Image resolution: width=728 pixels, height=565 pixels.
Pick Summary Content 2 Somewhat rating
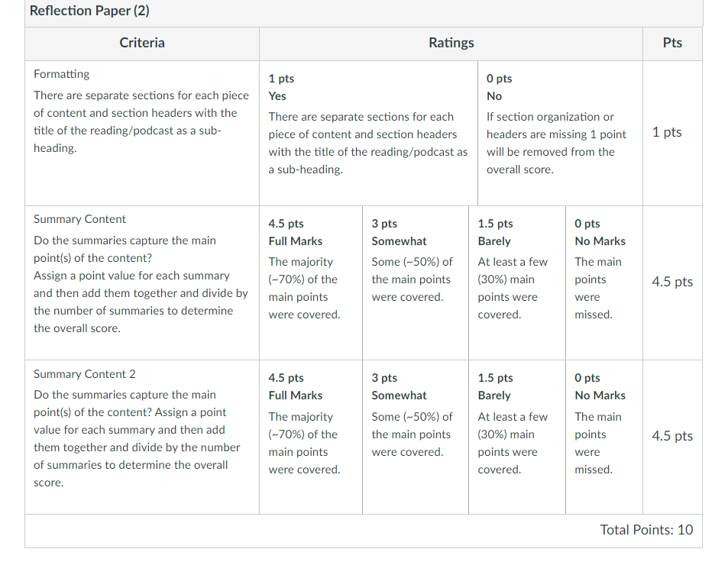[x=415, y=437]
